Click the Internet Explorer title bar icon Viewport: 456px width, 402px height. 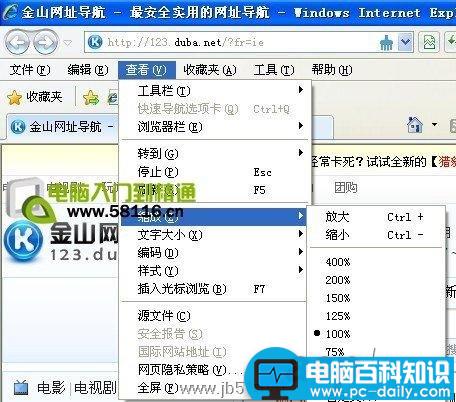9,12
